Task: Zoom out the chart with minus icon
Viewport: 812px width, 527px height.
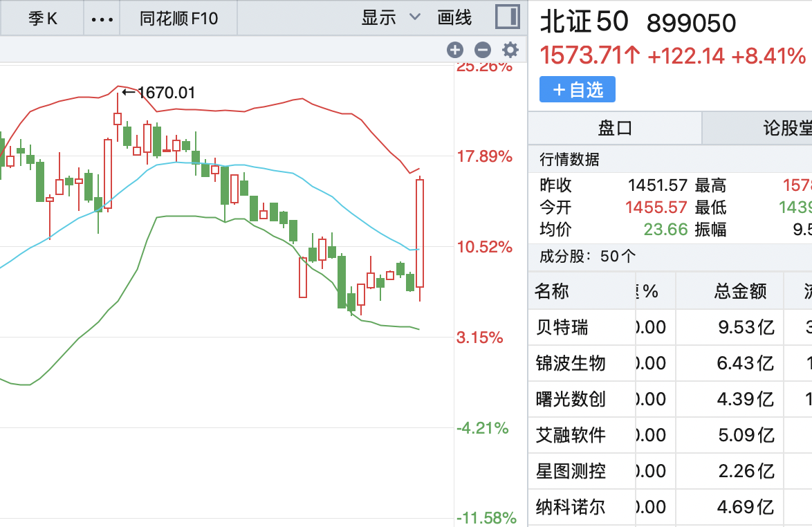Action: (483, 50)
